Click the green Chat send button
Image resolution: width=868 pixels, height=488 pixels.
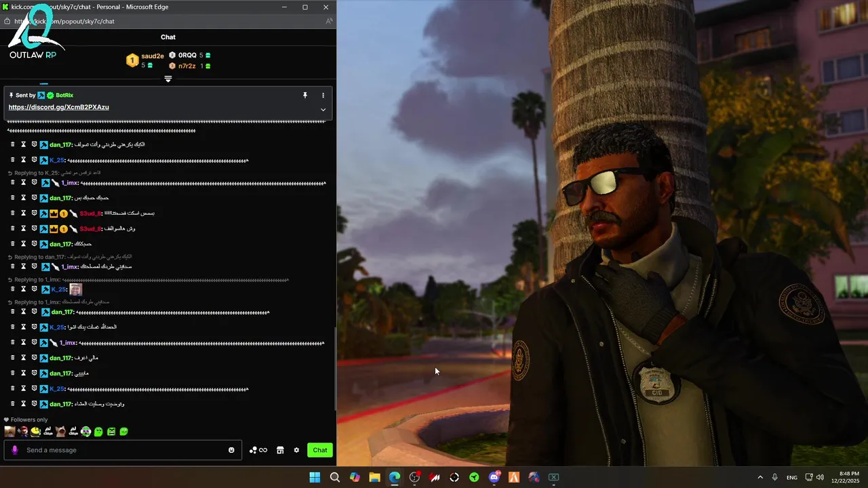click(x=320, y=450)
